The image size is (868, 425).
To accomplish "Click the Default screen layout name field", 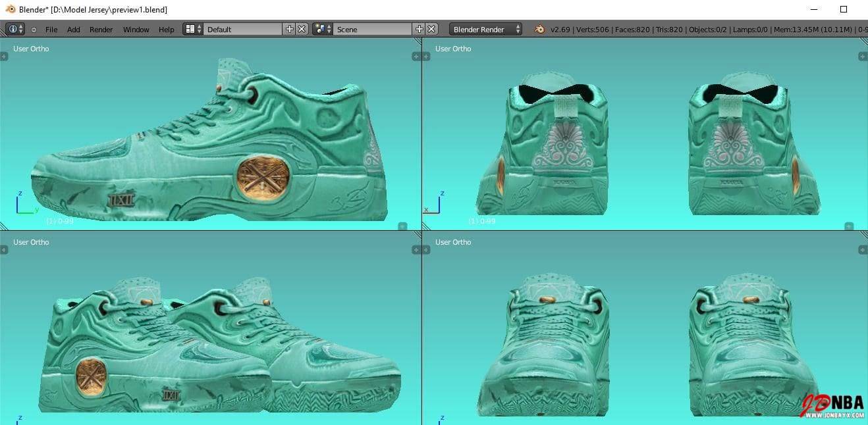I will [242, 29].
